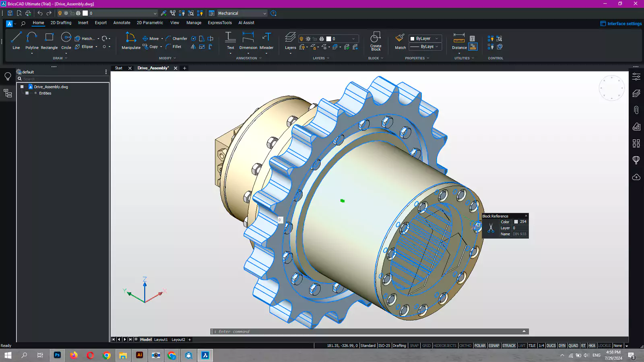Switch to the Annotate ribbon tab
The width and height of the screenshot is (644, 362).
pos(122,23)
